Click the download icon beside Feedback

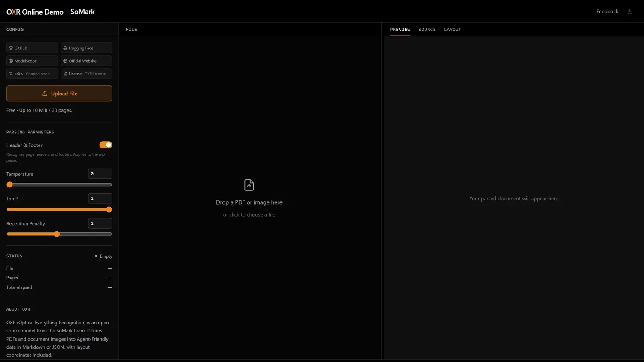click(x=629, y=12)
